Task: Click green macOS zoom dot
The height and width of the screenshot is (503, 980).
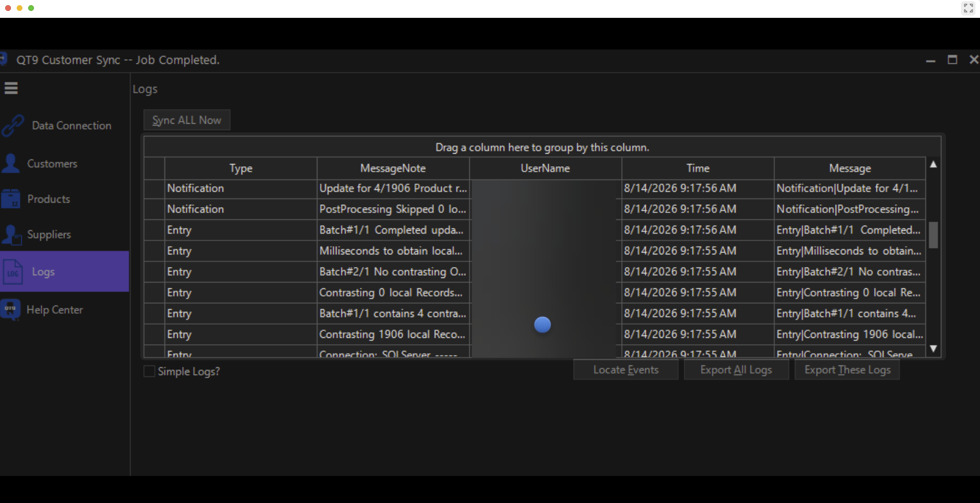Action: [31, 8]
